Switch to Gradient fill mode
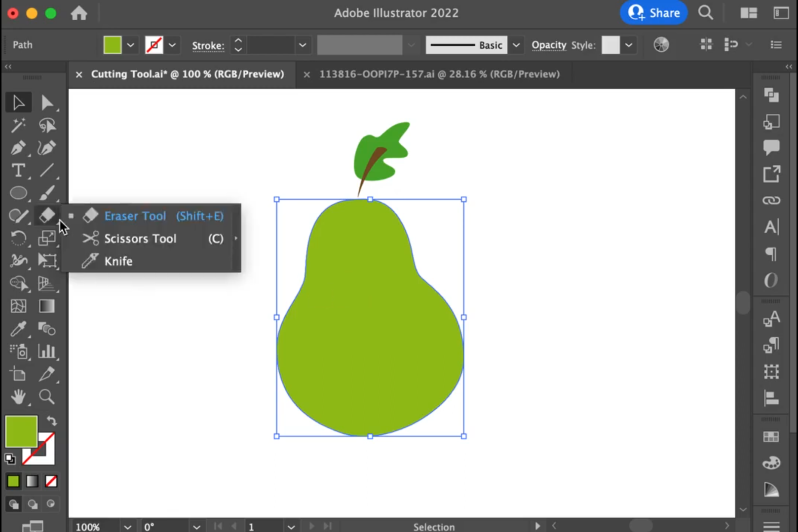The height and width of the screenshot is (532, 798). point(32,481)
